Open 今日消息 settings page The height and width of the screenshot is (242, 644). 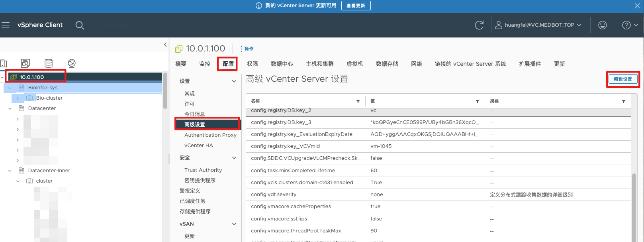[x=195, y=114]
